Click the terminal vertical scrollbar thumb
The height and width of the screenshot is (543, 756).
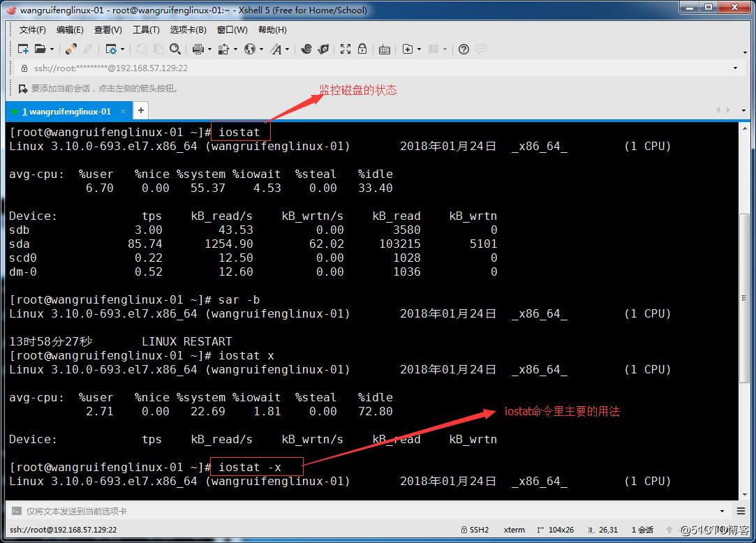click(x=744, y=298)
